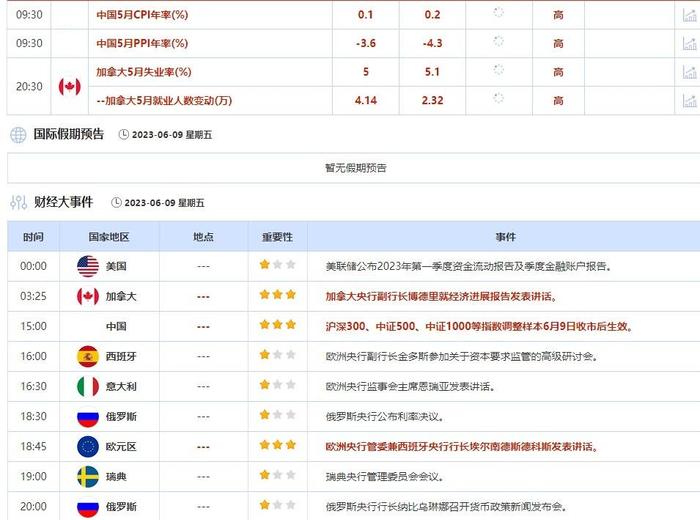700x520 pixels.
Task: Select the 地点 column header
Action: coord(203,237)
